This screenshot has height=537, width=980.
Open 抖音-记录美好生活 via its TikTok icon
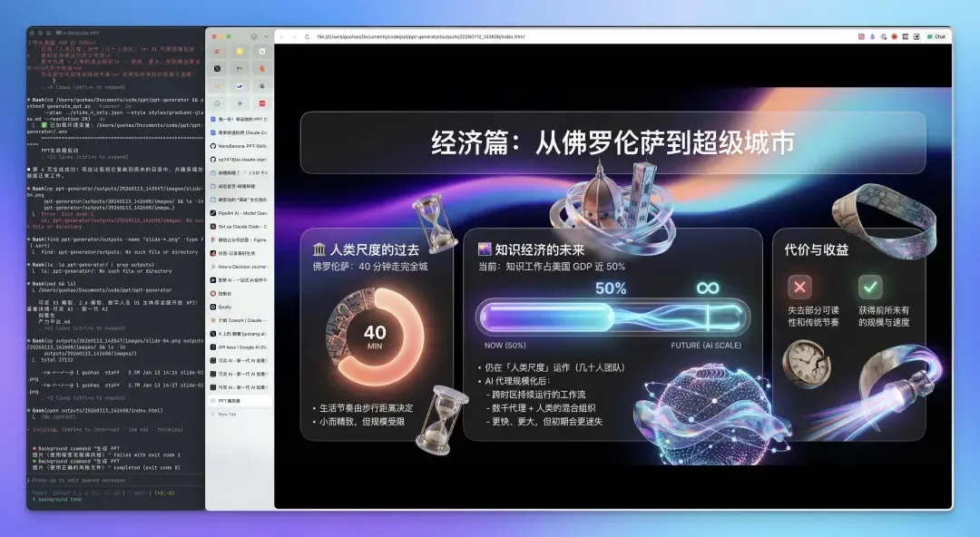pos(212,253)
